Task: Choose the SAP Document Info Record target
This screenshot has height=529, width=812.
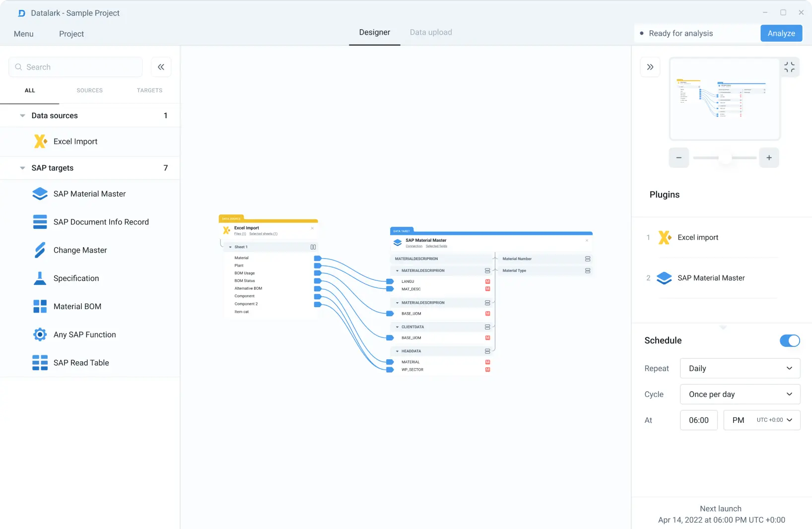Action: (90, 222)
